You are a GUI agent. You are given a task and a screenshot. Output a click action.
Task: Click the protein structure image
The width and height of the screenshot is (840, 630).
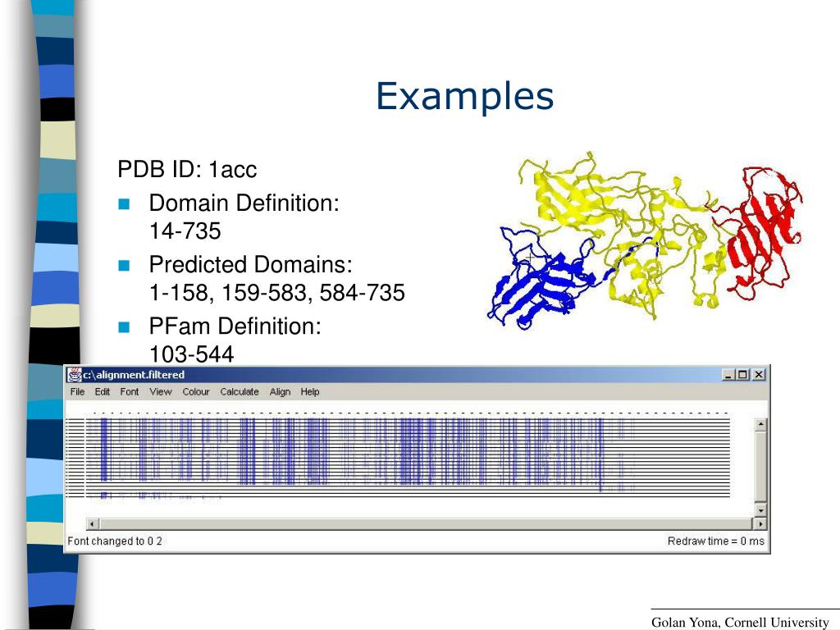coord(645,240)
